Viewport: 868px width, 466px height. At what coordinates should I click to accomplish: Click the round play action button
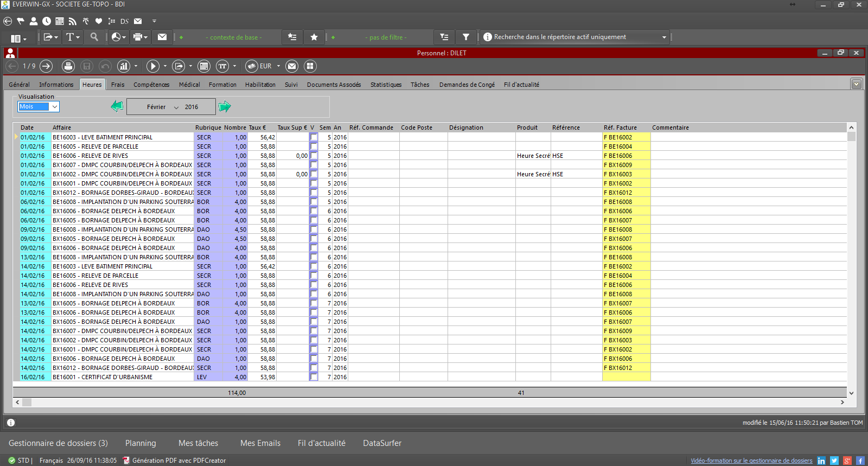153,66
